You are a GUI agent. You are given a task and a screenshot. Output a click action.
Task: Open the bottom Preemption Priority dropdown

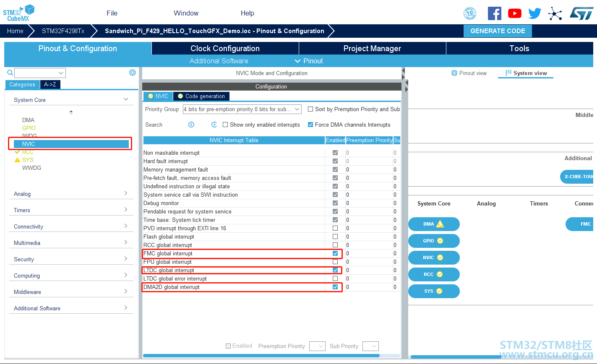317,346
